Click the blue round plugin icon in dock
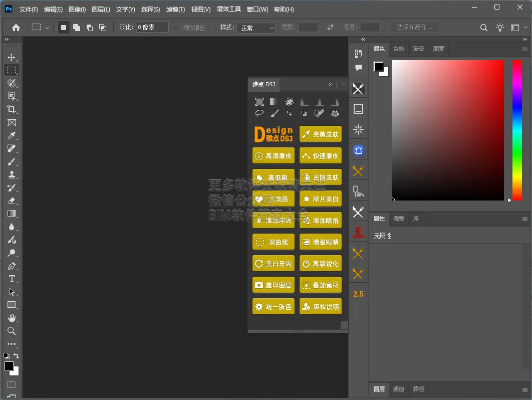 tap(358, 150)
